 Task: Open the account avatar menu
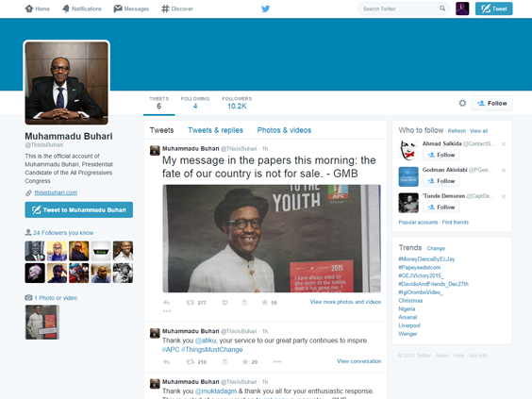tap(462, 8)
